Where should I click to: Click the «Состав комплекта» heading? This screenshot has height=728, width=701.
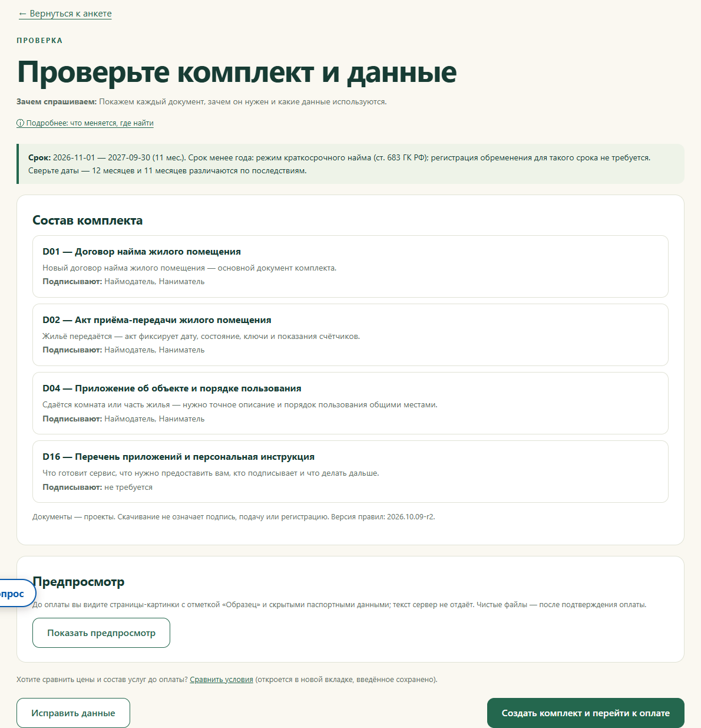pos(88,220)
